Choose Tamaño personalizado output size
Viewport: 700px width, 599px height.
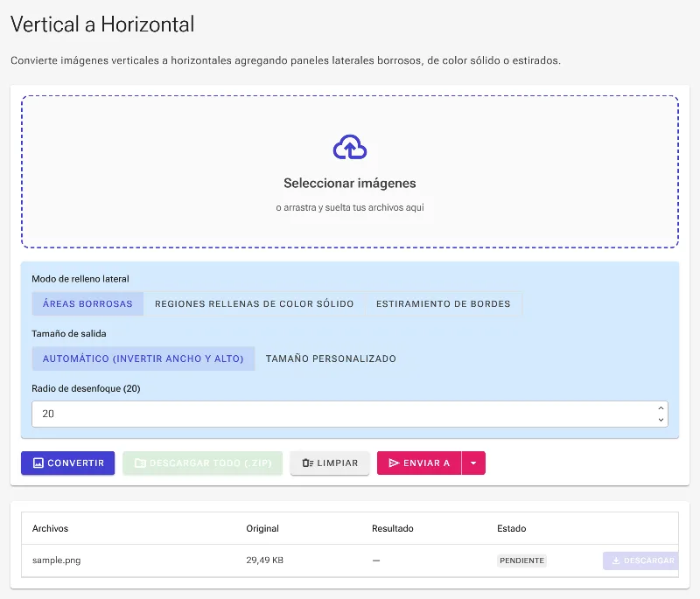(x=331, y=359)
